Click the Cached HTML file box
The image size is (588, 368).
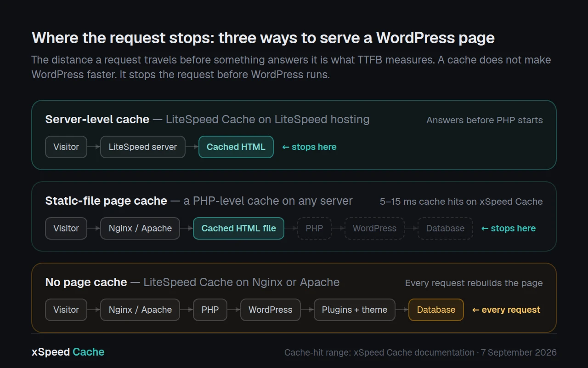point(239,228)
